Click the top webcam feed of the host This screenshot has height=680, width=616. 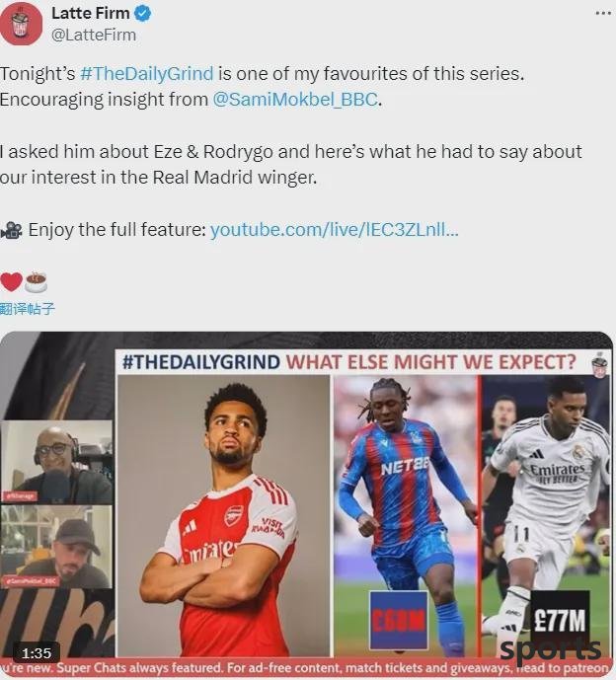tap(56, 462)
